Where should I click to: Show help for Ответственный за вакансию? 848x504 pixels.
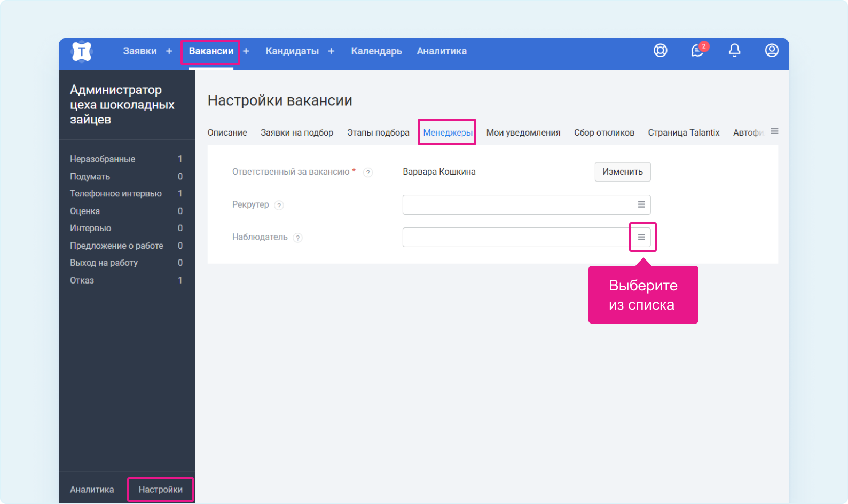368,172
